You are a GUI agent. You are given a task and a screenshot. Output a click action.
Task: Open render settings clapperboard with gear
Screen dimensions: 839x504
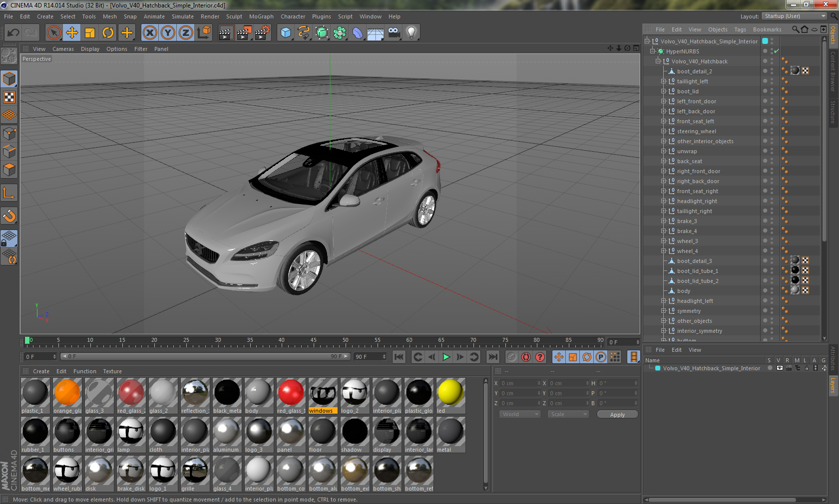(262, 33)
